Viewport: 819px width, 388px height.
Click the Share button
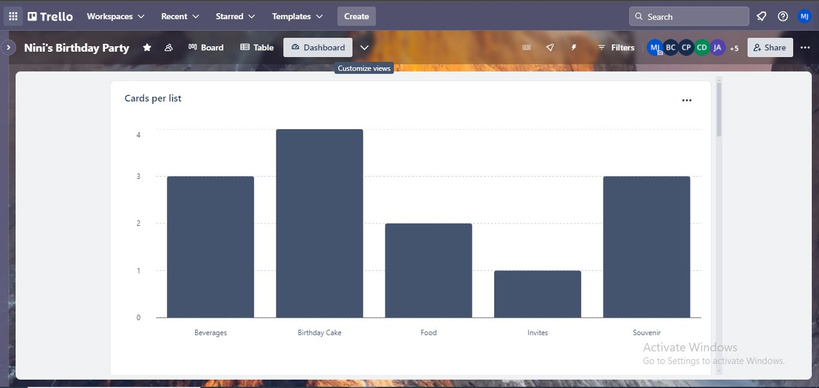[x=770, y=48]
